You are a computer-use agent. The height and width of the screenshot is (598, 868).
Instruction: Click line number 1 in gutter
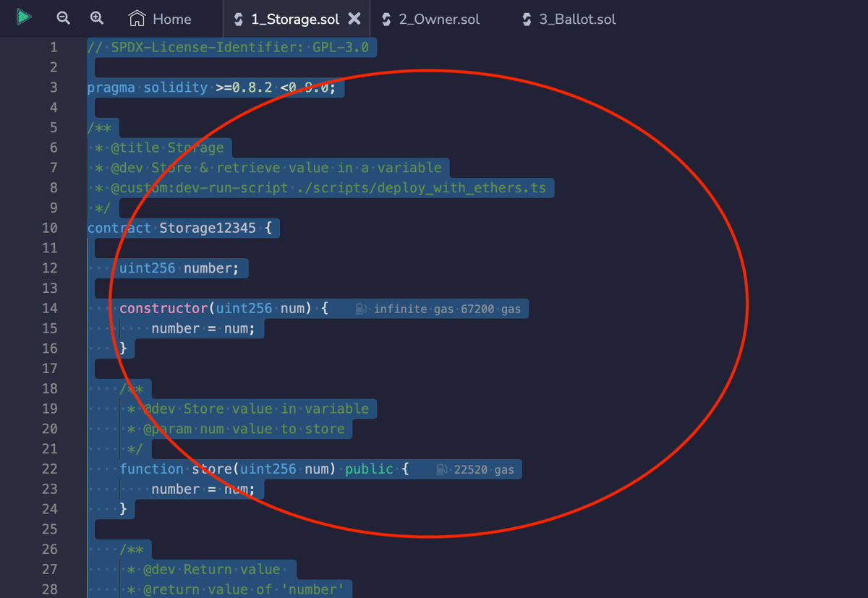click(53, 48)
